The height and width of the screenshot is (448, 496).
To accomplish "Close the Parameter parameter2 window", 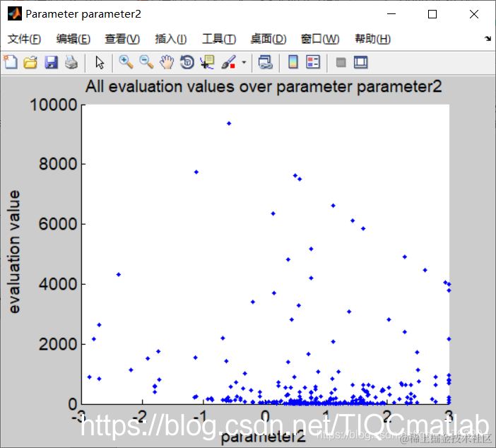I will (474, 14).
